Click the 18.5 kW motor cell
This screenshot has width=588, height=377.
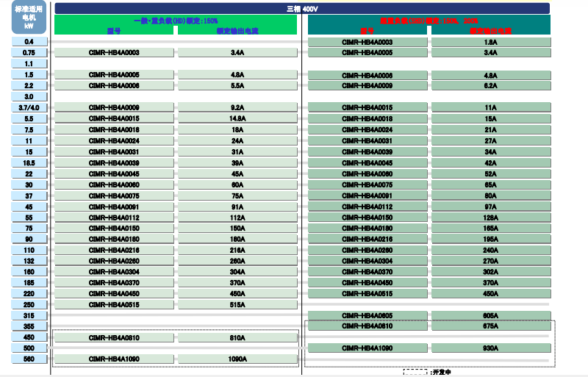pyautogui.click(x=29, y=162)
